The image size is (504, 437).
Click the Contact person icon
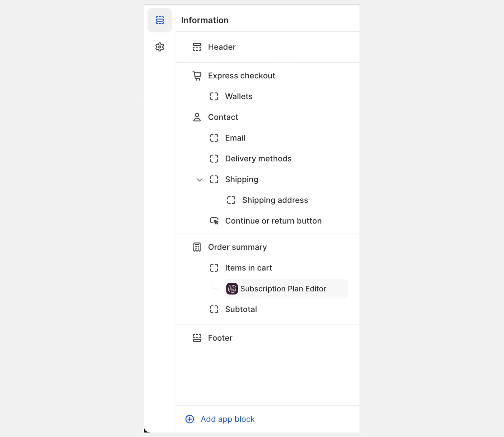[x=197, y=117]
